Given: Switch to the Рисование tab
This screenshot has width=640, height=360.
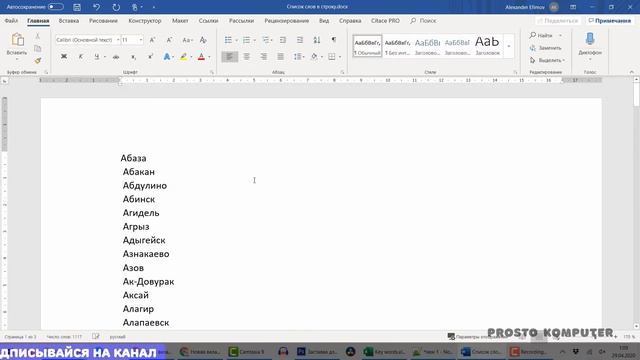Looking at the screenshot, I should [103, 20].
